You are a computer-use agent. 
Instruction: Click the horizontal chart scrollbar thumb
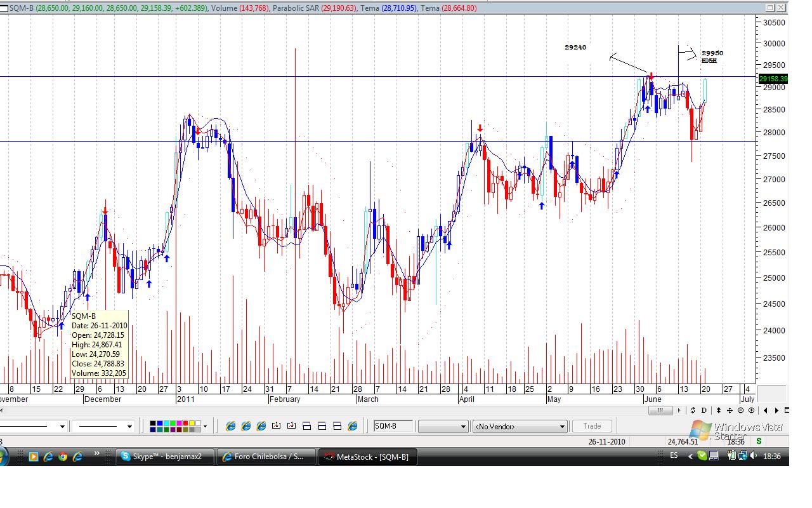click(x=660, y=410)
